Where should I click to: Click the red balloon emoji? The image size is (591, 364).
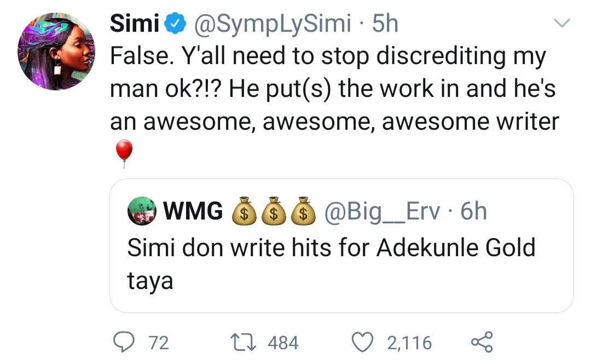tap(124, 152)
